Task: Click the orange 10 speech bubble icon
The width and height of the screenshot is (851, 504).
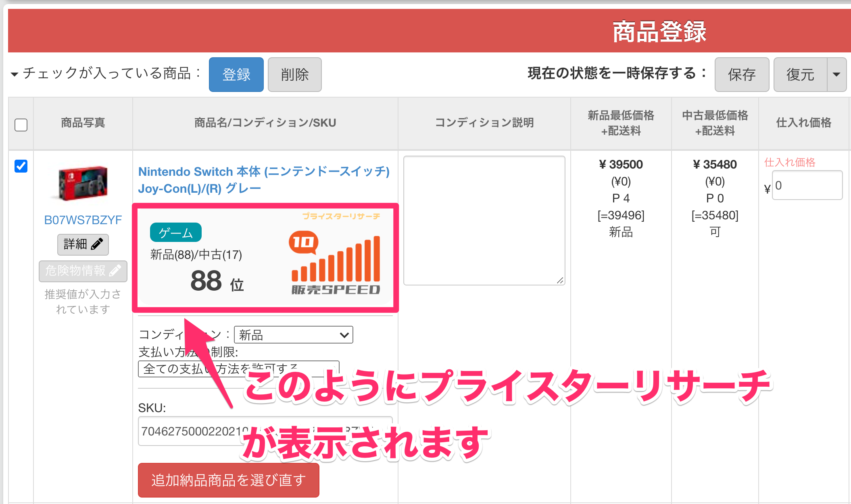Action: click(x=303, y=242)
